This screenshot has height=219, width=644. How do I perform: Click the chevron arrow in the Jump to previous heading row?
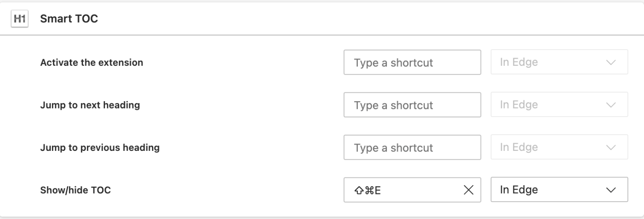pyautogui.click(x=611, y=148)
